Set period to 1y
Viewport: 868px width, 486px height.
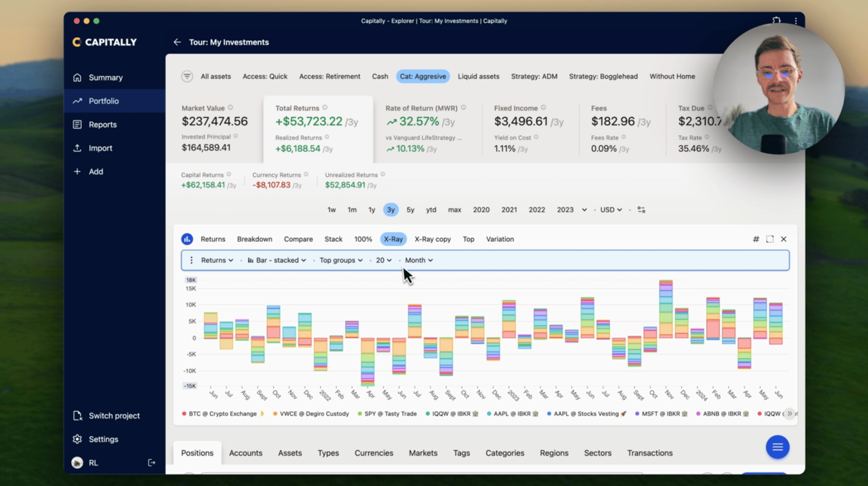pyautogui.click(x=371, y=210)
